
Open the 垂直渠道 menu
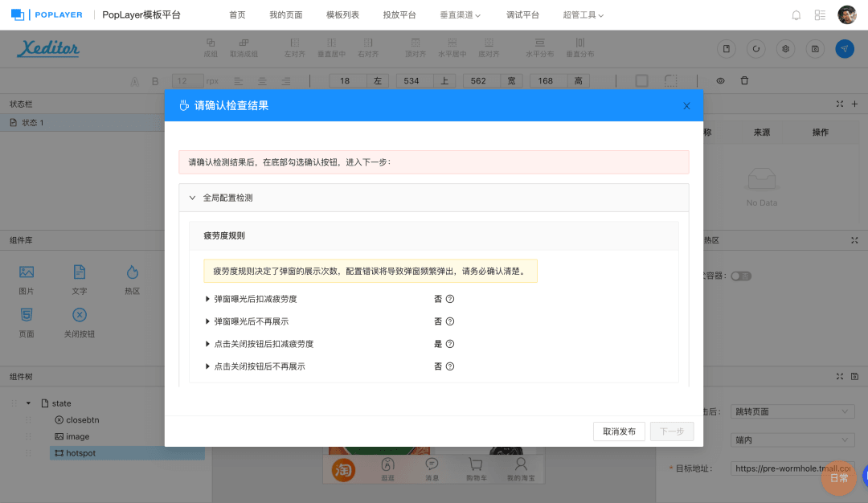pos(460,15)
